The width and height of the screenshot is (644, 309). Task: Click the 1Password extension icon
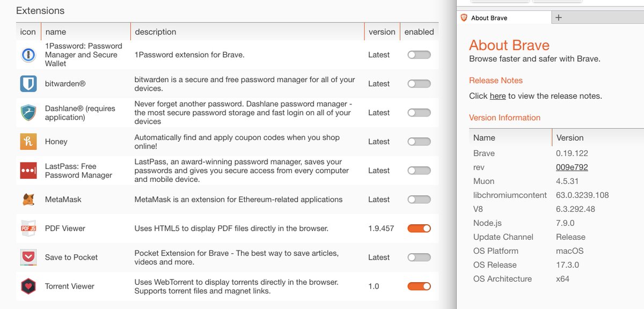click(28, 55)
